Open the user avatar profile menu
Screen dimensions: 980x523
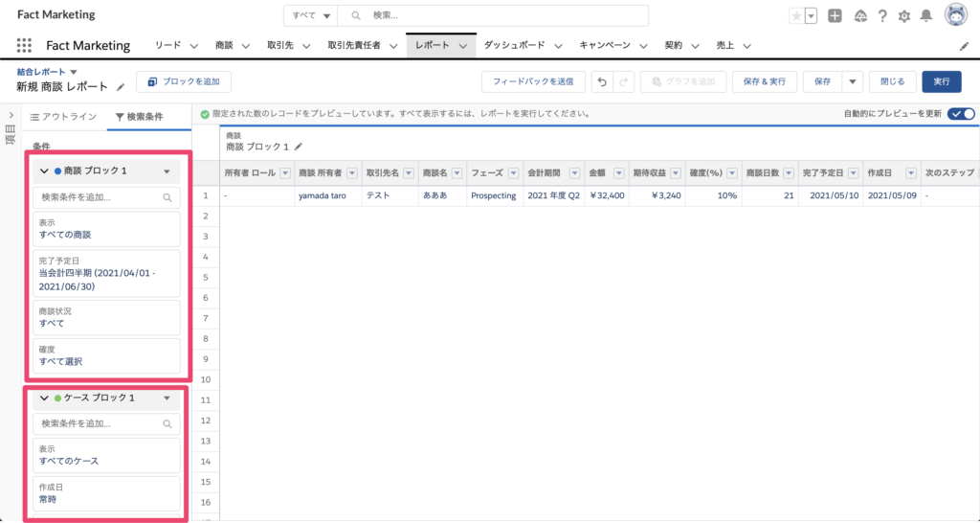click(x=956, y=15)
